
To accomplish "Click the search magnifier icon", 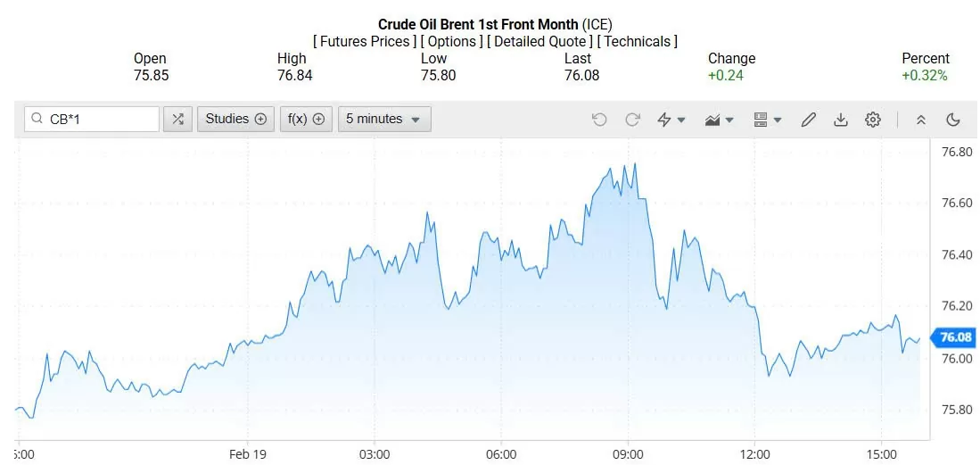I will (x=37, y=119).
